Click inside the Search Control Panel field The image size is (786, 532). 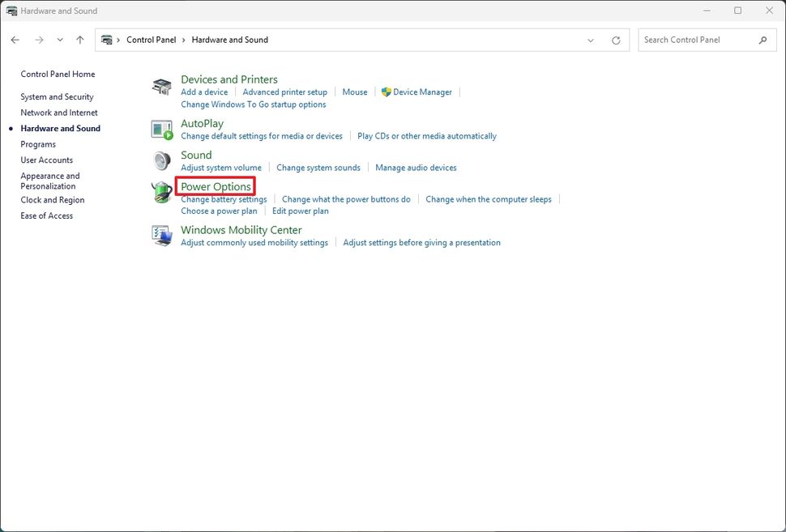[697, 39]
